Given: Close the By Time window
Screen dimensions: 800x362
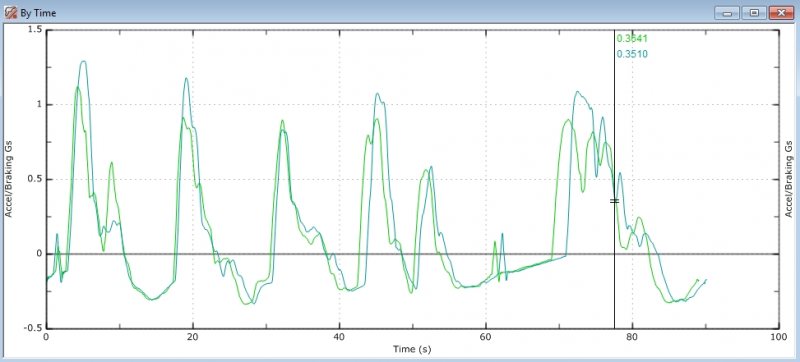Looking at the screenshot, I should pos(781,13).
